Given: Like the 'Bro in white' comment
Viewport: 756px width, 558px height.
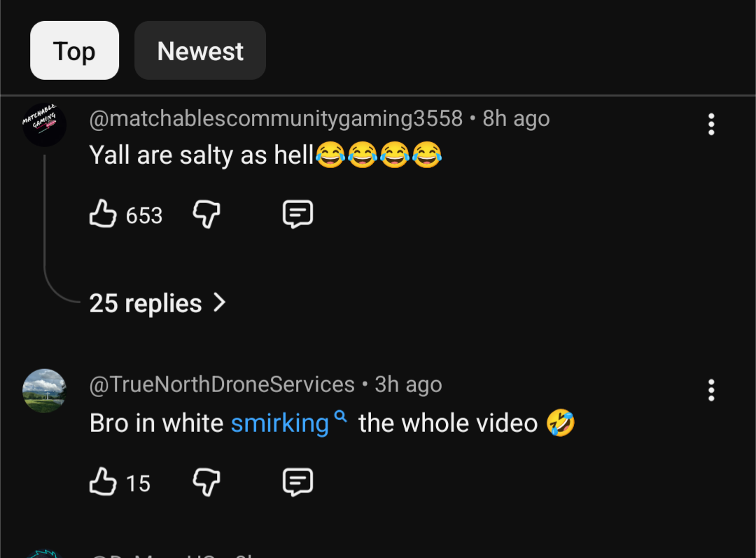Looking at the screenshot, I should pyautogui.click(x=103, y=482).
